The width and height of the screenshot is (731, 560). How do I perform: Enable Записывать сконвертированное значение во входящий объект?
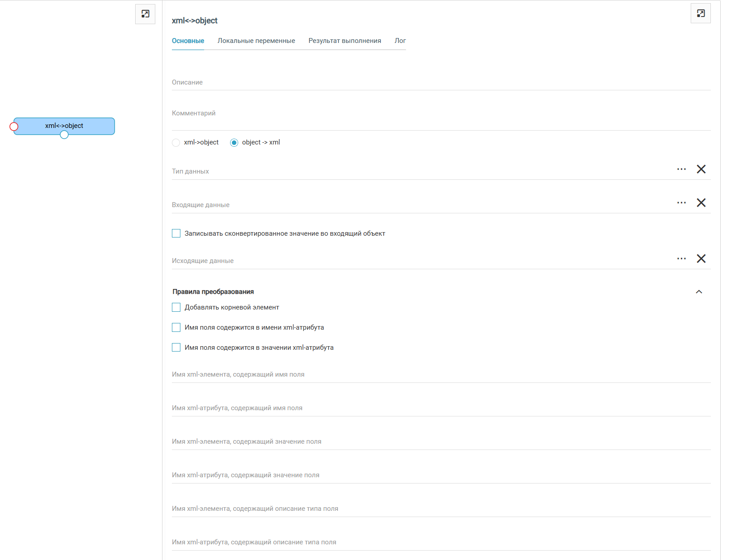pos(176,233)
